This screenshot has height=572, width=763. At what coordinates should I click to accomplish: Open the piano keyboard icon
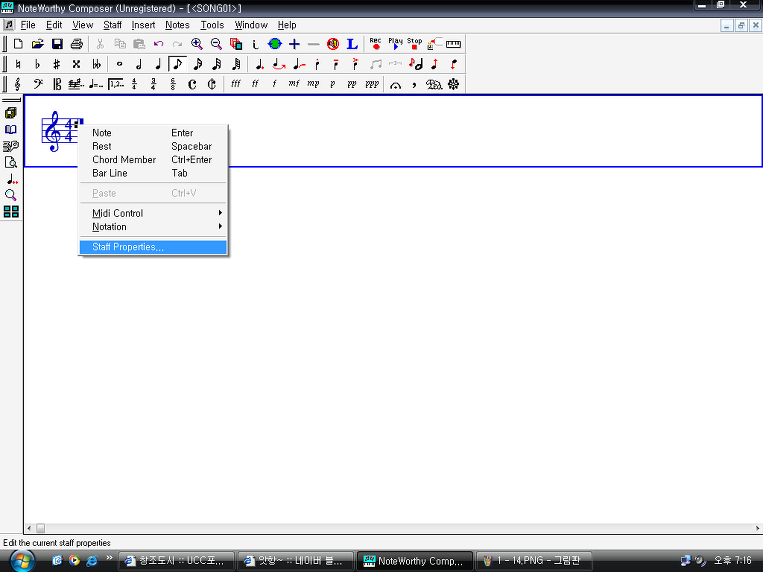coord(453,44)
